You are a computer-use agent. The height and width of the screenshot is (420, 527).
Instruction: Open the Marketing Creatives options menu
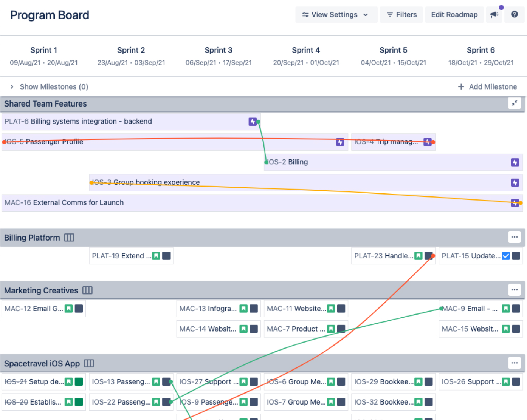click(x=514, y=290)
